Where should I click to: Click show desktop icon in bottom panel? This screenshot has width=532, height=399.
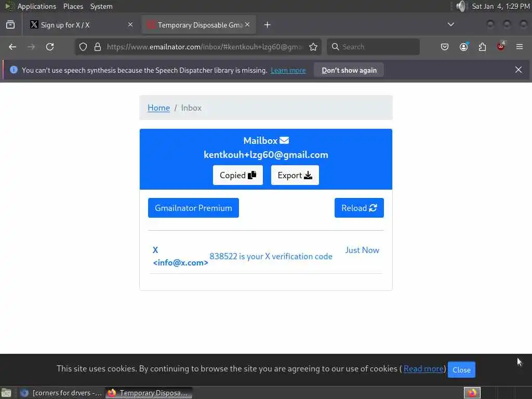[6, 393]
